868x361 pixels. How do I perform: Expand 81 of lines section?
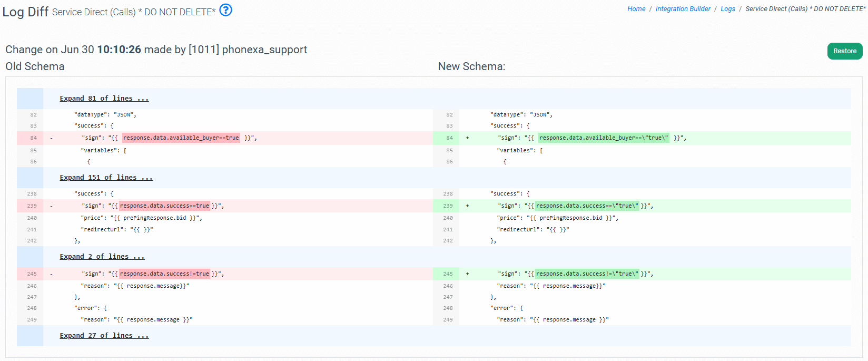click(104, 99)
